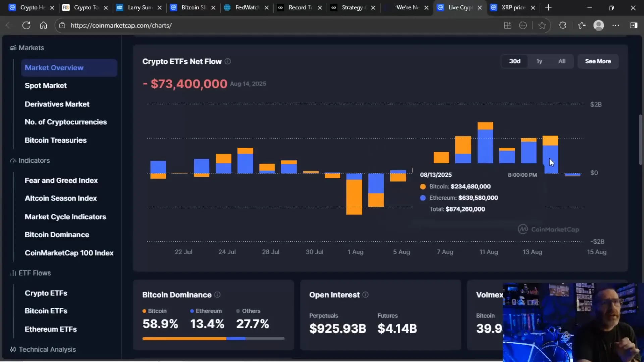The width and height of the screenshot is (644, 362).
Task: Show info icon next to Bitcoin Dominance
Action: [x=217, y=295]
